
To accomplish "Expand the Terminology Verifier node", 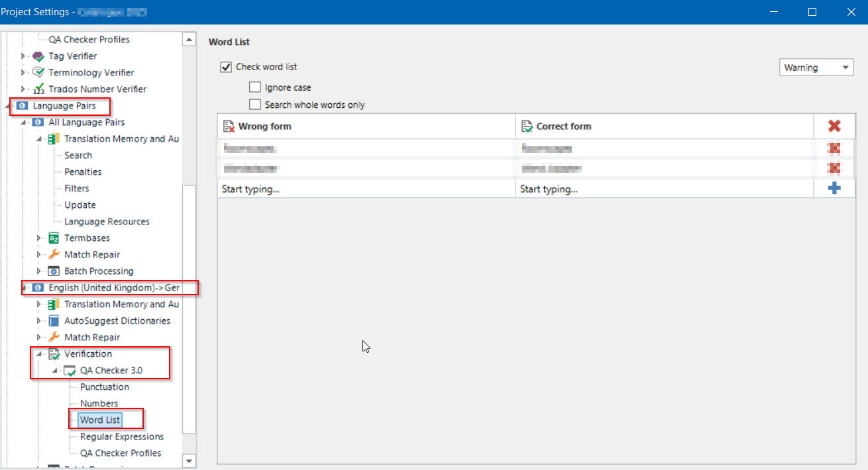I will (x=23, y=73).
